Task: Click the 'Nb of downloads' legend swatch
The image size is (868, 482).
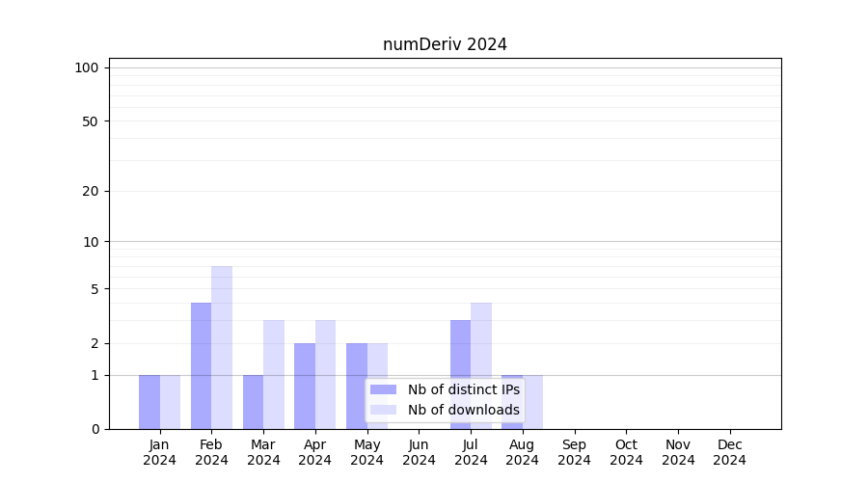Action: [x=383, y=410]
